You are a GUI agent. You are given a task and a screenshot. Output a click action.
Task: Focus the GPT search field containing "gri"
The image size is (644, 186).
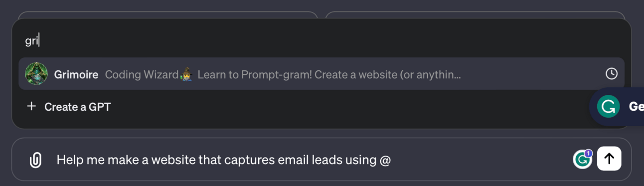322,40
